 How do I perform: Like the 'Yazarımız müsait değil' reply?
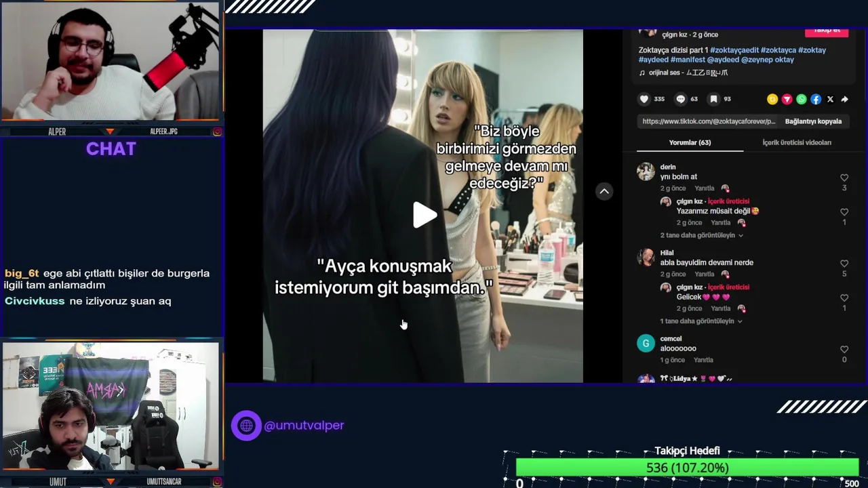(844, 212)
